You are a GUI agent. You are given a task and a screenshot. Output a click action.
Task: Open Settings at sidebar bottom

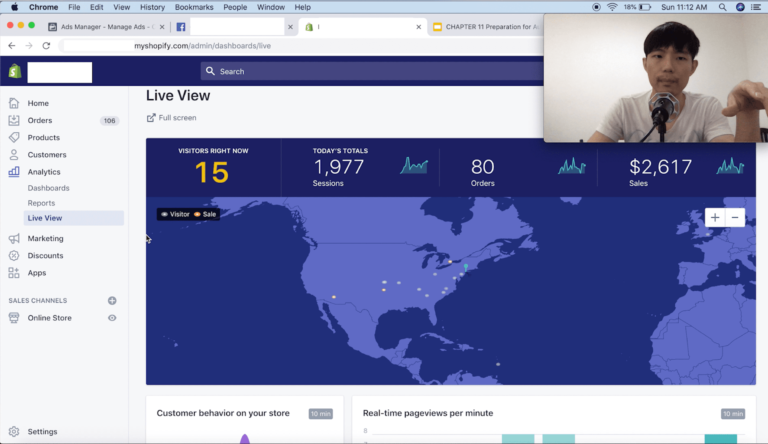pyautogui.click(x=42, y=432)
